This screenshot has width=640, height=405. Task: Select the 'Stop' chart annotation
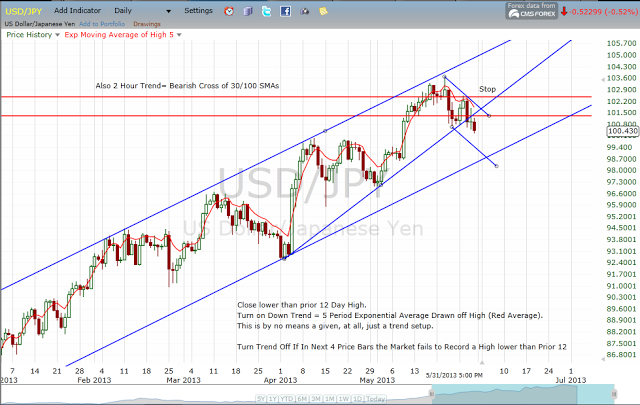pos(487,89)
